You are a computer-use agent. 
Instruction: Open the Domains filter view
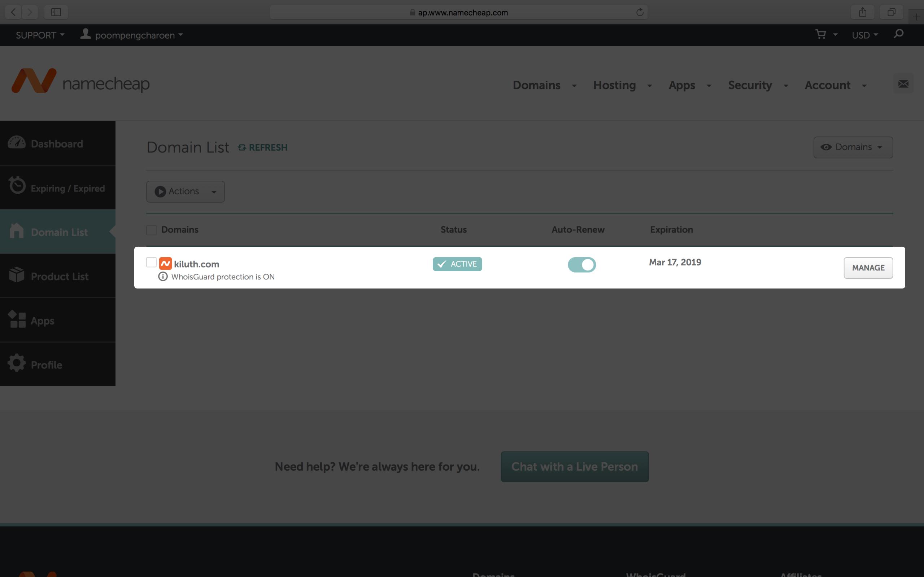(x=853, y=147)
